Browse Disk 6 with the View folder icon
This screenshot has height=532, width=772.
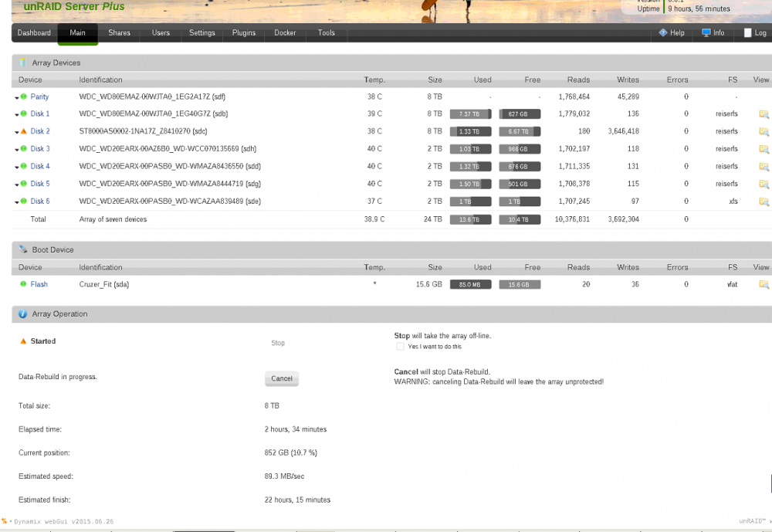click(764, 202)
